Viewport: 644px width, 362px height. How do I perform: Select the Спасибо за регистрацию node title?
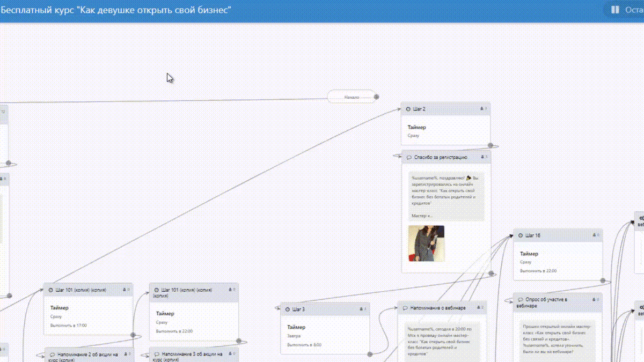tap(441, 158)
